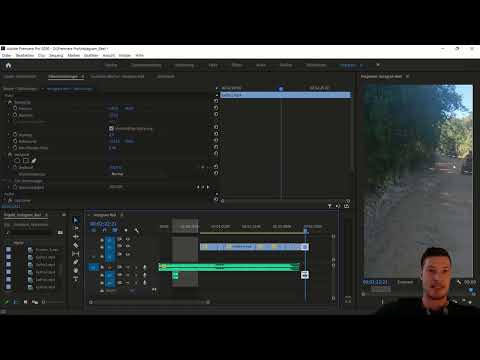
Task: Open Program monitor panel menu
Action: click(408, 76)
